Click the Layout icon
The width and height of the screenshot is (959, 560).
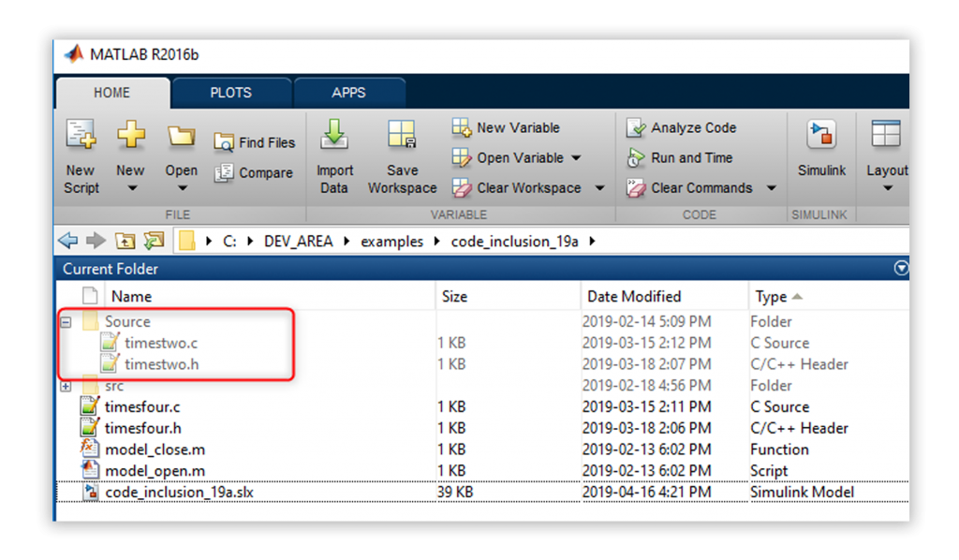(886, 135)
